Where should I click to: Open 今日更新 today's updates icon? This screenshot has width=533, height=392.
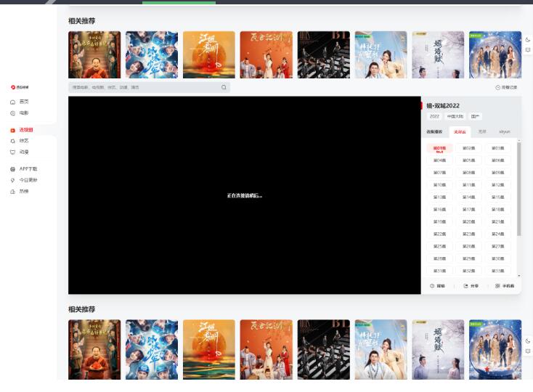pyautogui.click(x=12, y=180)
